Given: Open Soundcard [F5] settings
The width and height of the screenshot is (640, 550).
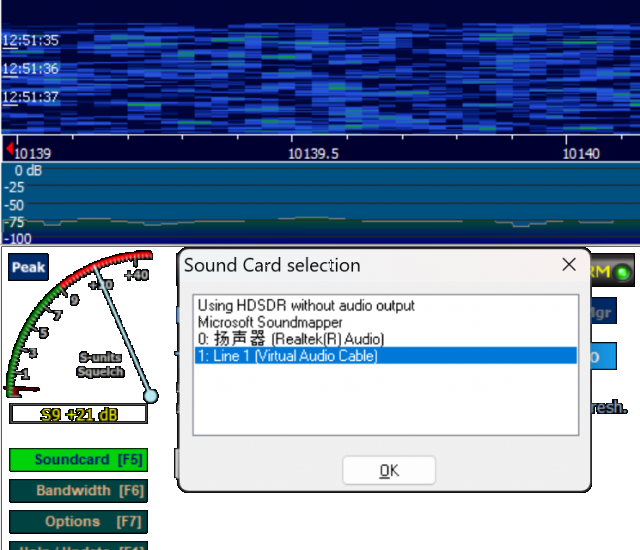Looking at the screenshot, I should tap(78, 460).
